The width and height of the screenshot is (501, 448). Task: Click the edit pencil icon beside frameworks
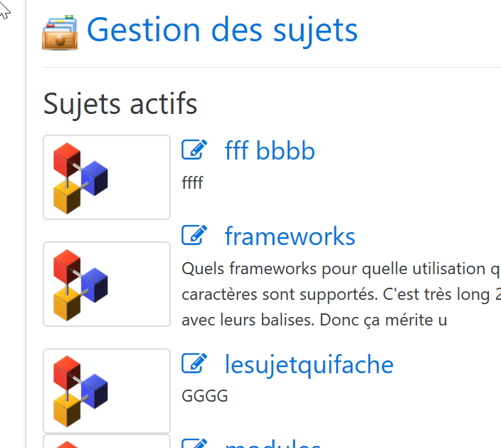(x=194, y=235)
